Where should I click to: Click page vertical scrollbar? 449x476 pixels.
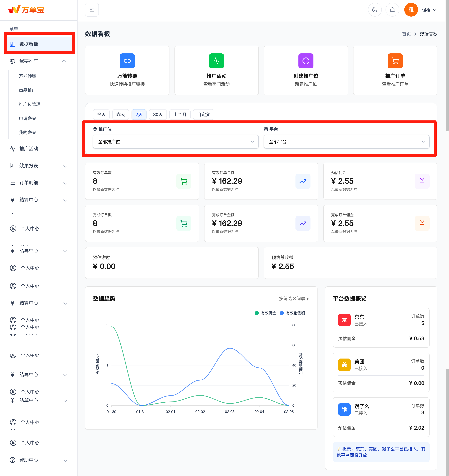447,66
